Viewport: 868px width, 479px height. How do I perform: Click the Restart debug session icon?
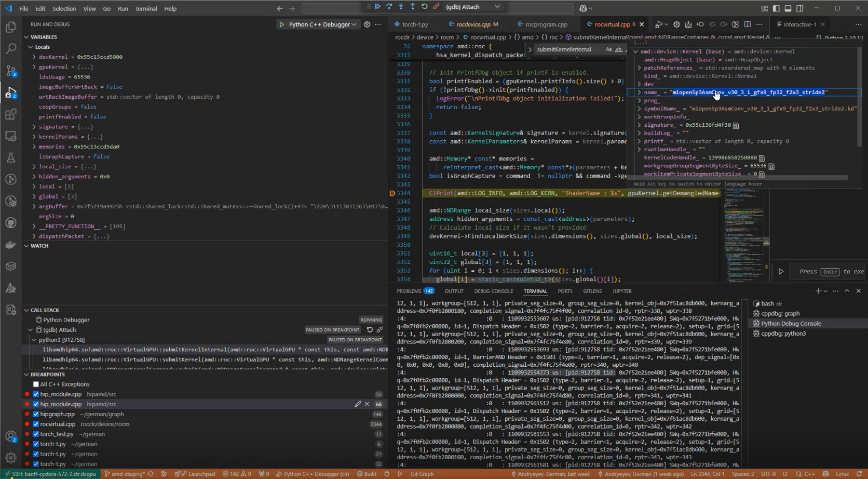[x=425, y=7]
